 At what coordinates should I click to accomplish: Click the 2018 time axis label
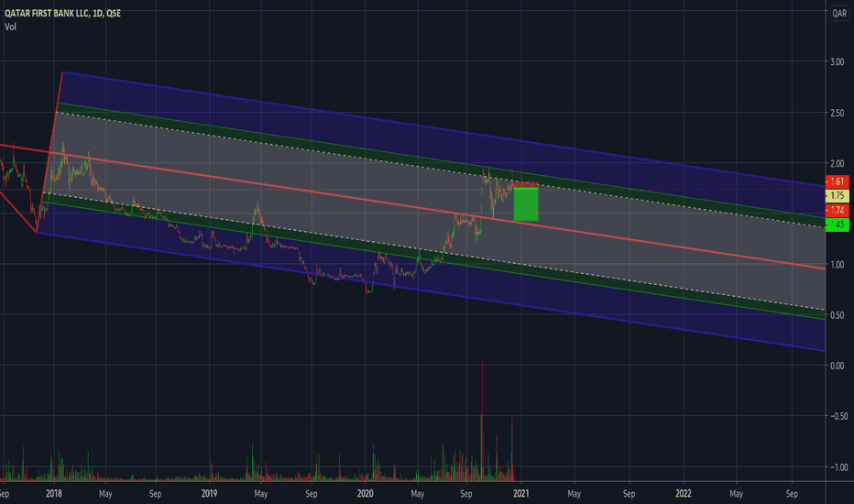[54, 494]
